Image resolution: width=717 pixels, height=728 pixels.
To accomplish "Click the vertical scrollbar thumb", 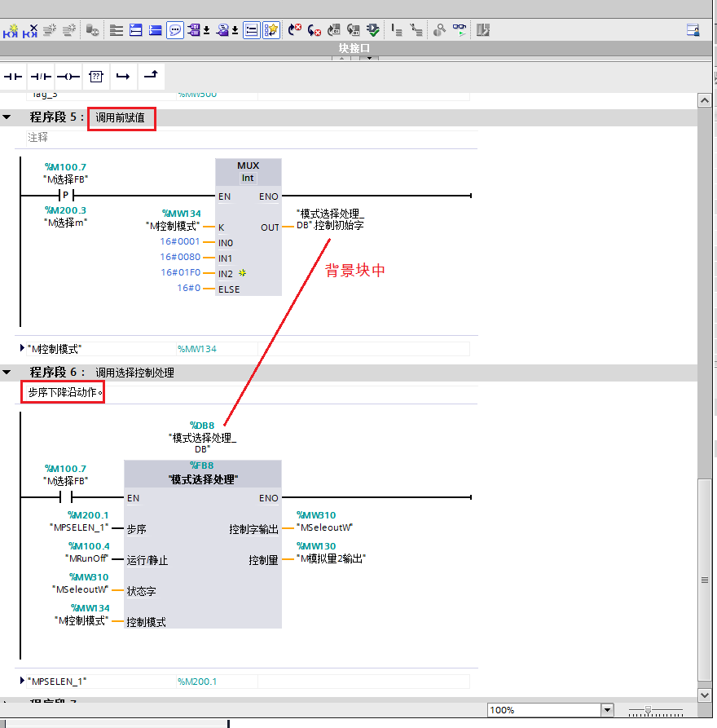I will click(705, 580).
